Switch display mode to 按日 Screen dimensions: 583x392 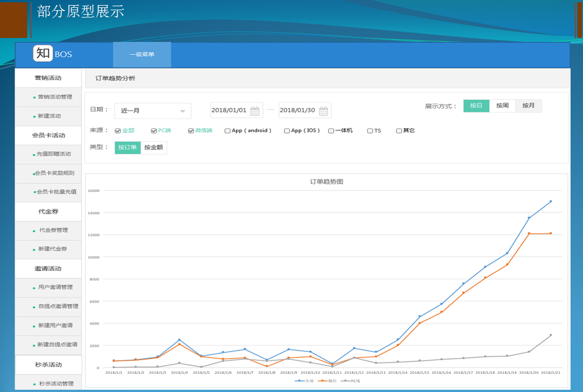(x=476, y=105)
